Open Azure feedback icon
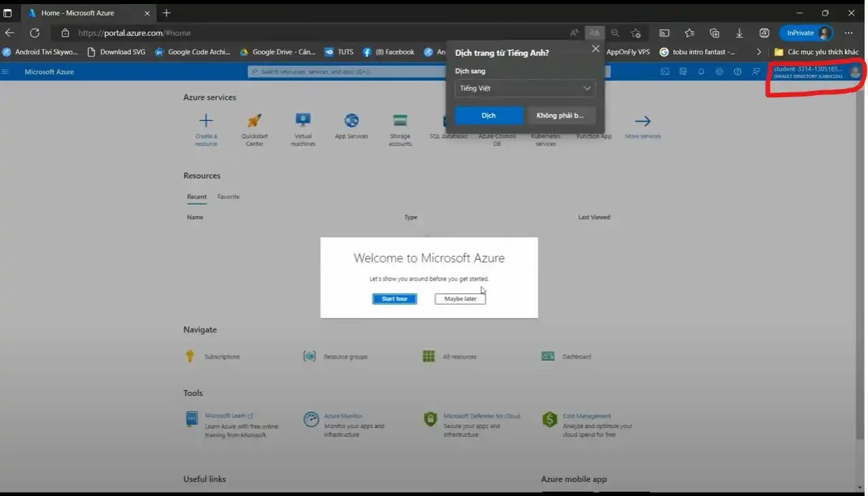 [x=756, y=72]
